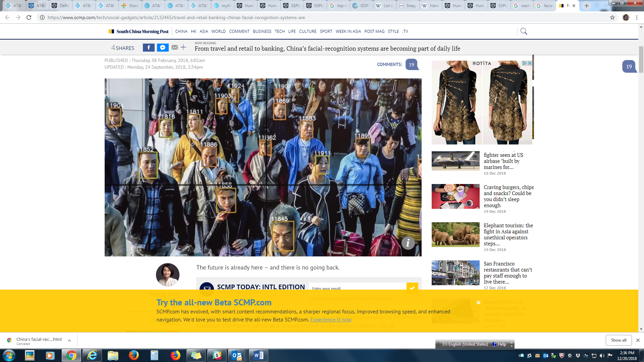Submit email with yellow checkmark button
The height and width of the screenshot is (362, 644).
pyautogui.click(x=412, y=288)
